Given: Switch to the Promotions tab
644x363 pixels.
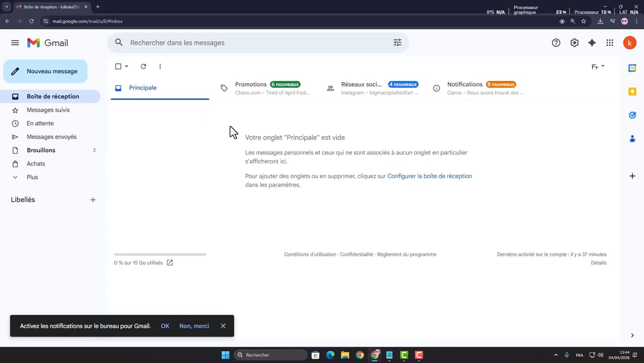Looking at the screenshot, I should tap(266, 88).
